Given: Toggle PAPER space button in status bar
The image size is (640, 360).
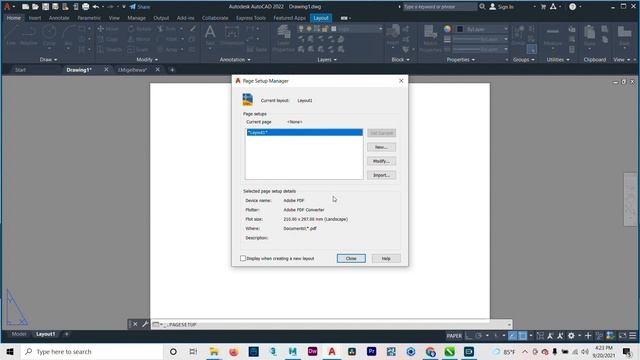Looking at the screenshot, I should [454, 336].
